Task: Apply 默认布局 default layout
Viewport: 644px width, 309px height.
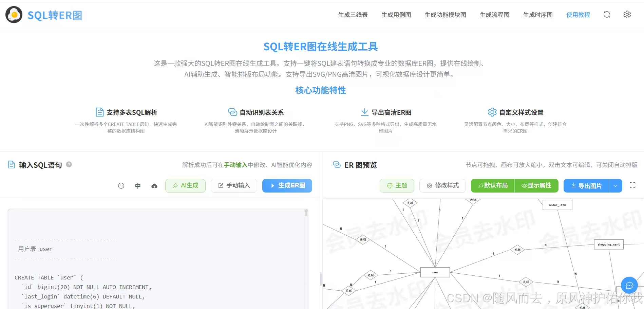Action: 493,186
